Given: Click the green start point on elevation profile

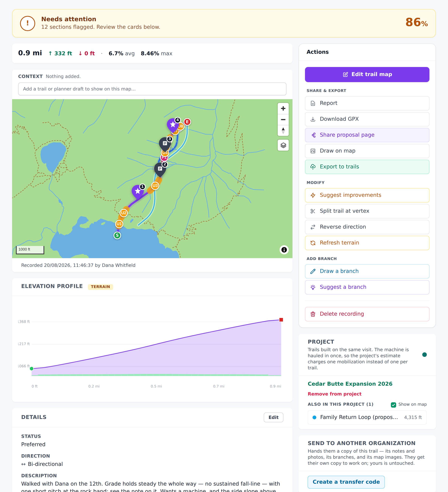Looking at the screenshot, I should 31,368.
